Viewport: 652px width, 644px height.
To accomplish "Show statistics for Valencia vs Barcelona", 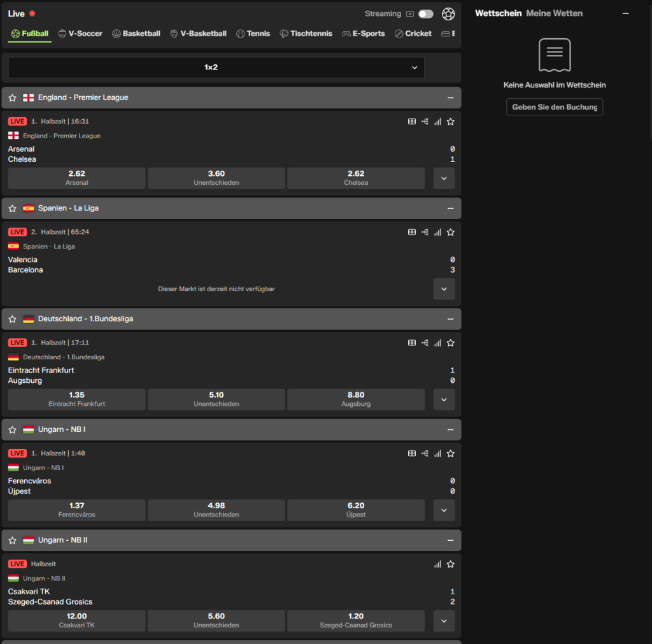I will [x=437, y=232].
